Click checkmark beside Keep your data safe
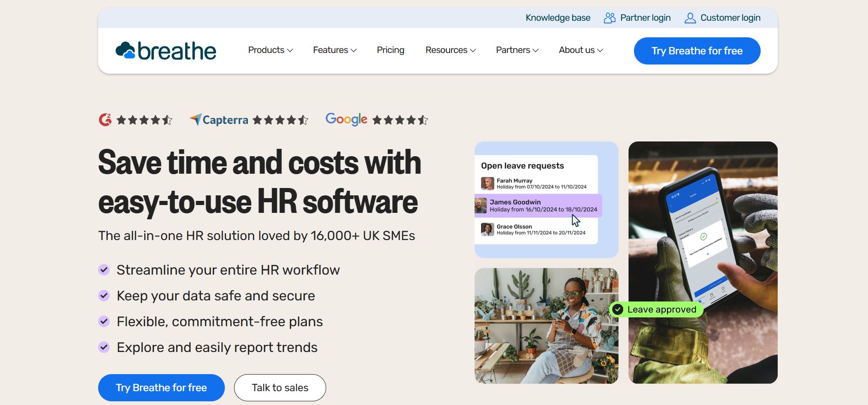Viewport: 868px width, 405px height. click(104, 296)
